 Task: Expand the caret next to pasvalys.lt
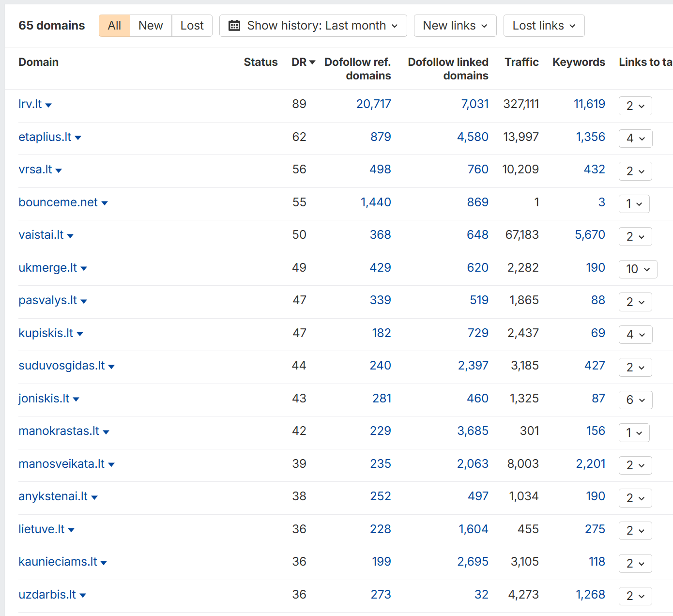coord(84,301)
